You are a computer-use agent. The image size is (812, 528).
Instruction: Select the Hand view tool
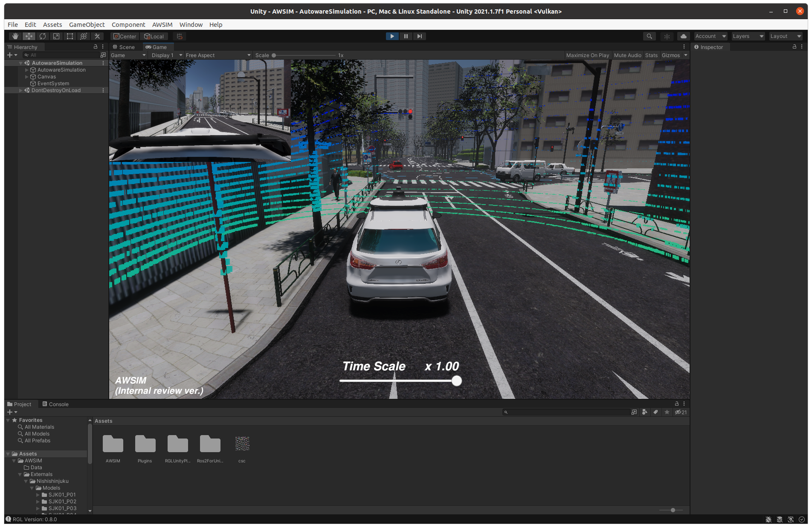[15, 36]
